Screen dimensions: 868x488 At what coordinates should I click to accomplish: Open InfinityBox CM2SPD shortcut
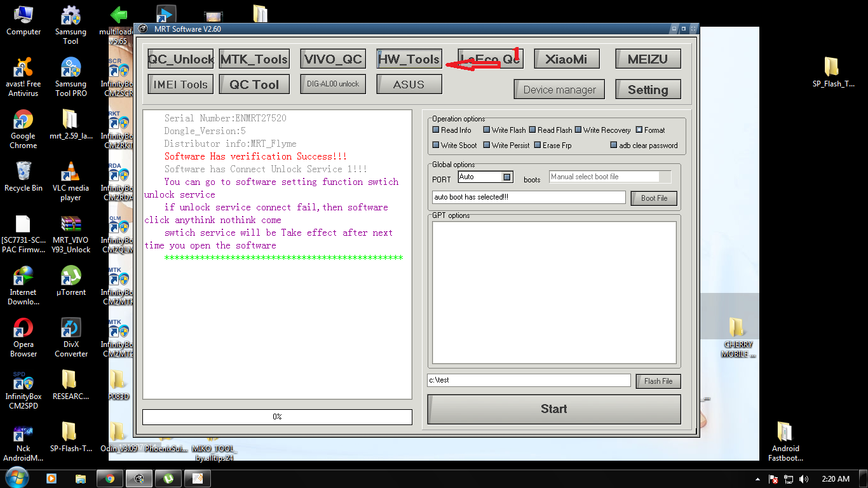pyautogui.click(x=24, y=390)
